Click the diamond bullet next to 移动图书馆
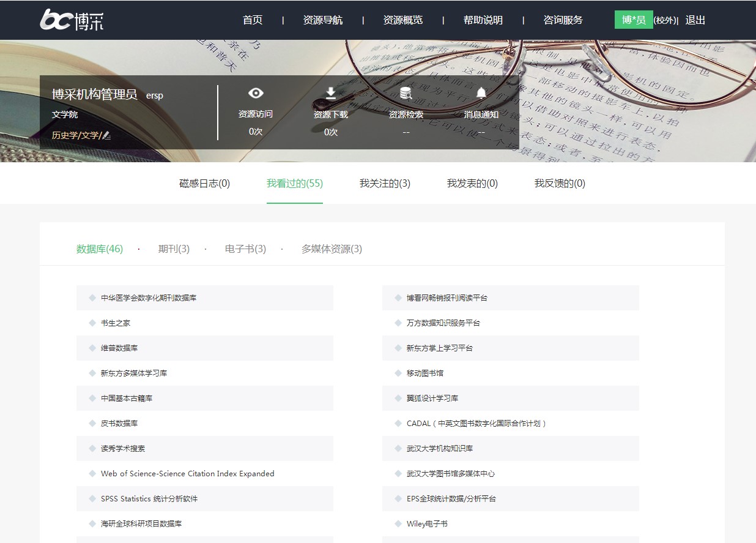756x543 pixels. pyautogui.click(x=398, y=373)
